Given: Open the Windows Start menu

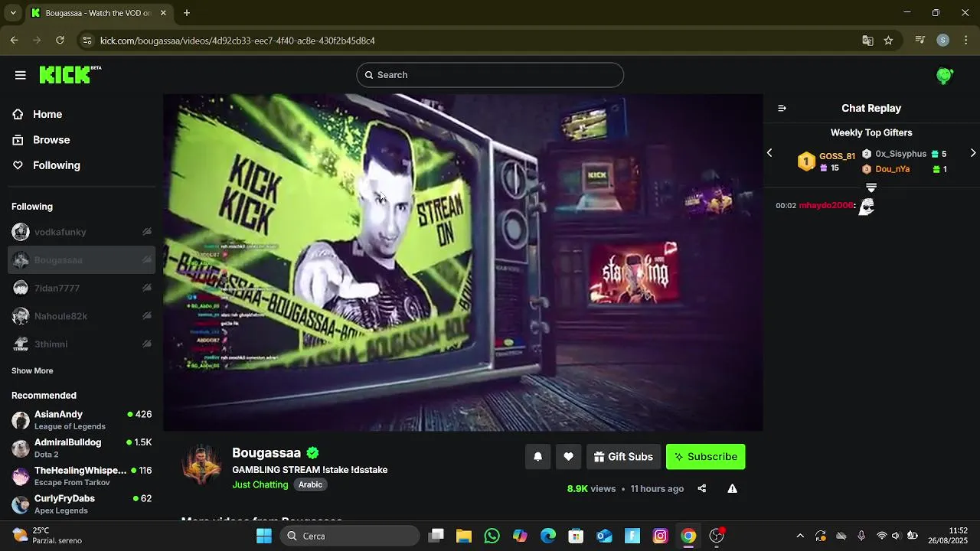Looking at the screenshot, I should pyautogui.click(x=264, y=536).
